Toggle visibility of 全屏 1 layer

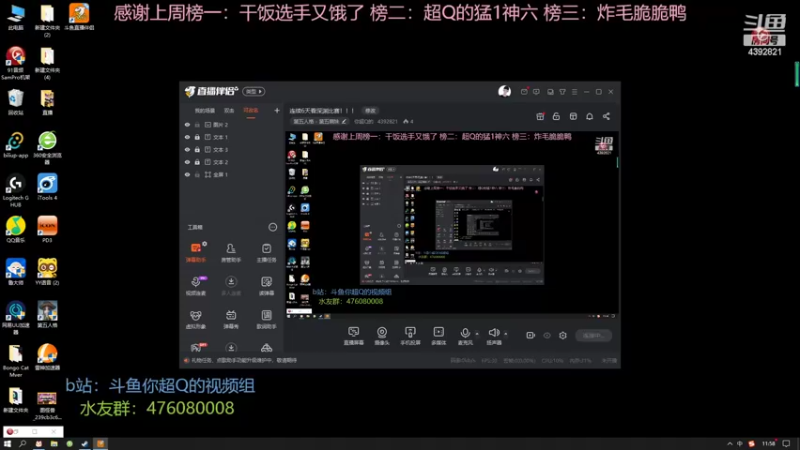coord(187,174)
